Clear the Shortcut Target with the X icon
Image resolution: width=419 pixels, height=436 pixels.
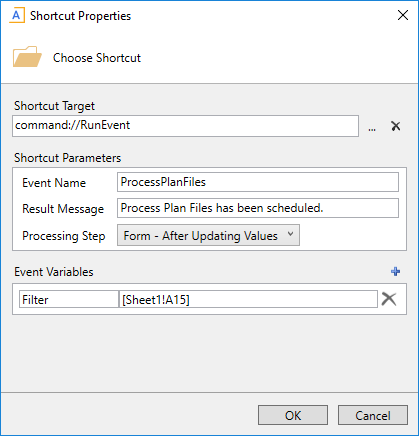click(396, 126)
